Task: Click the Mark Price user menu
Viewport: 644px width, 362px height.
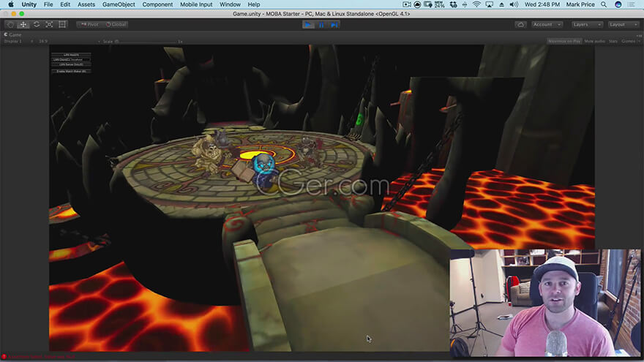Action: (580, 4)
